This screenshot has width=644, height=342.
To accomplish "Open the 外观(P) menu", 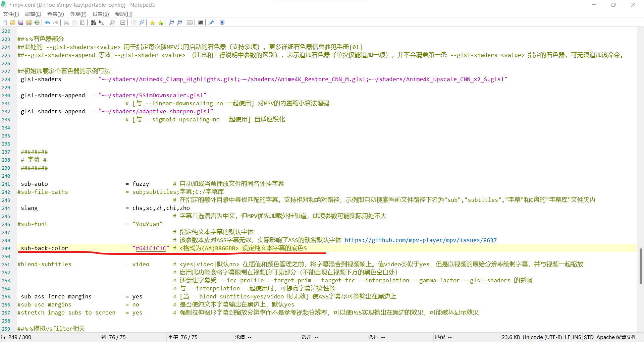I will (78, 14).
